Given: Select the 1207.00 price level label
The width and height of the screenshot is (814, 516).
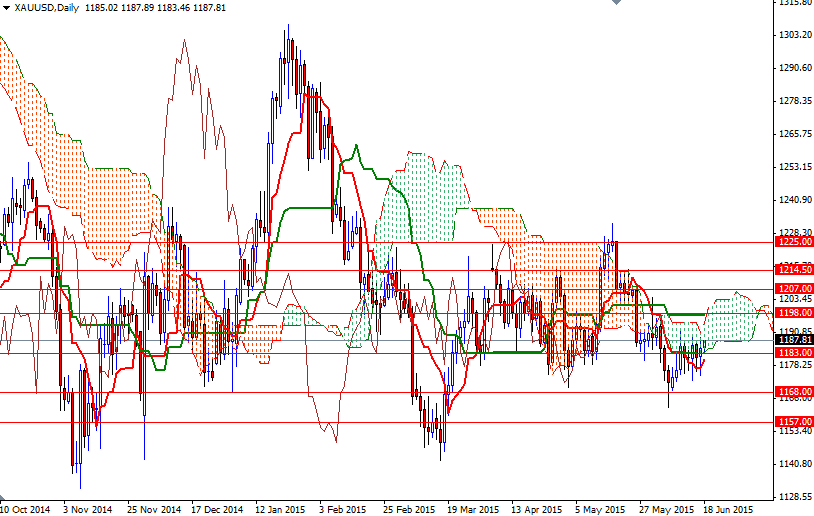Looking at the screenshot, I should 793,289.
